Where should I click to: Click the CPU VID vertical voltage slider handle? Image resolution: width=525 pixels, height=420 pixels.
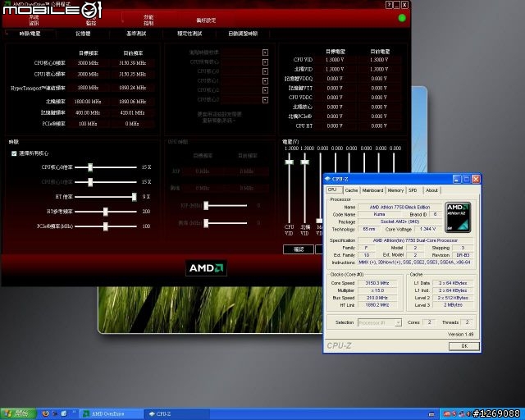(289, 162)
